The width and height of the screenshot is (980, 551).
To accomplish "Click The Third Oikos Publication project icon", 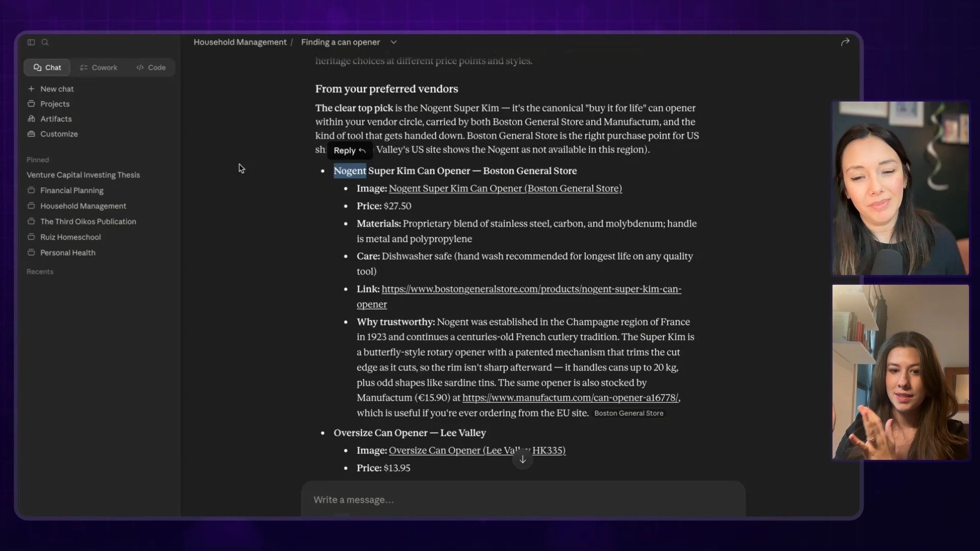I will (x=31, y=221).
